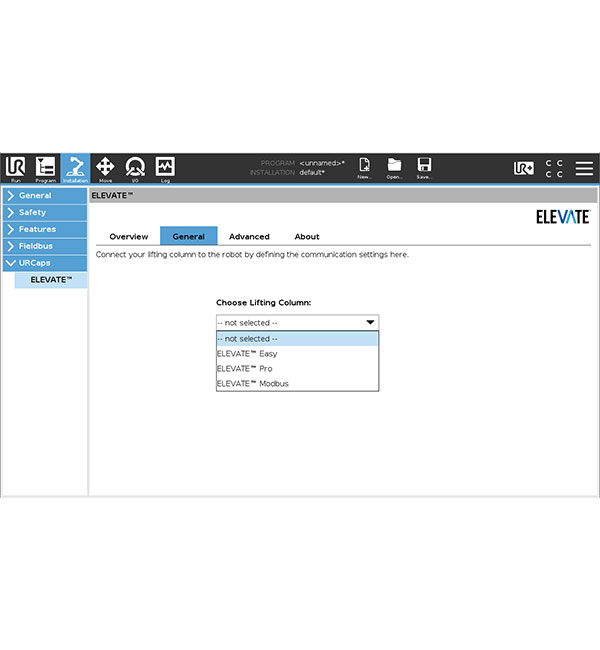Click the default* installation name
Screen dimensions: 600x650
pyautogui.click(x=312, y=172)
